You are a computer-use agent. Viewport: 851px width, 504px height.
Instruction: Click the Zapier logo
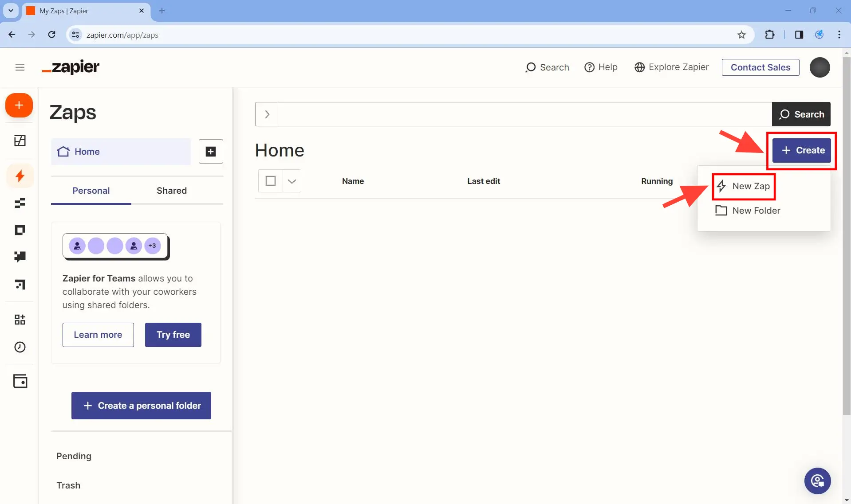(x=71, y=67)
